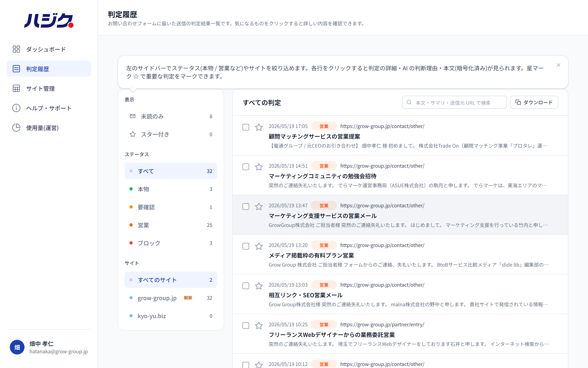The image size is (588, 368).
Task: Filter status by 要確認
Action: pyautogui.click(x=171, y=207)
